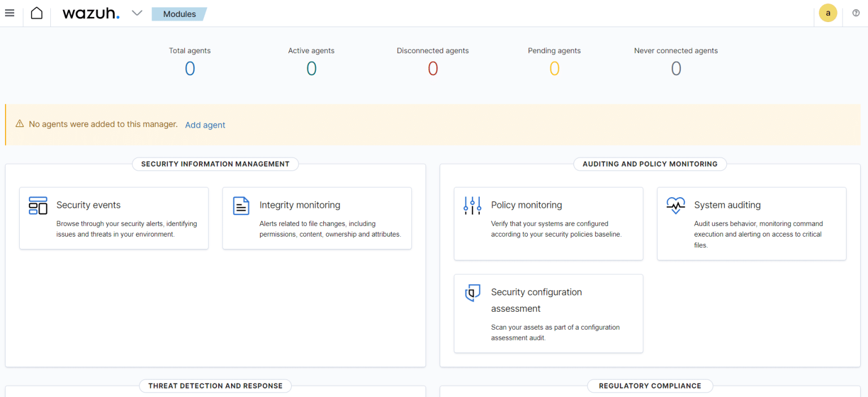View the Total agents count

click(x=190, y=69)
